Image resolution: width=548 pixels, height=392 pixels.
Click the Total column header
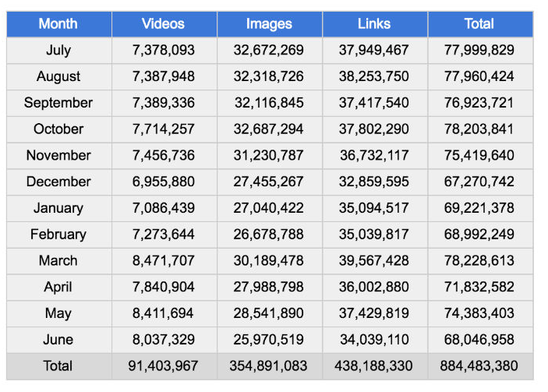click(479, 23)
